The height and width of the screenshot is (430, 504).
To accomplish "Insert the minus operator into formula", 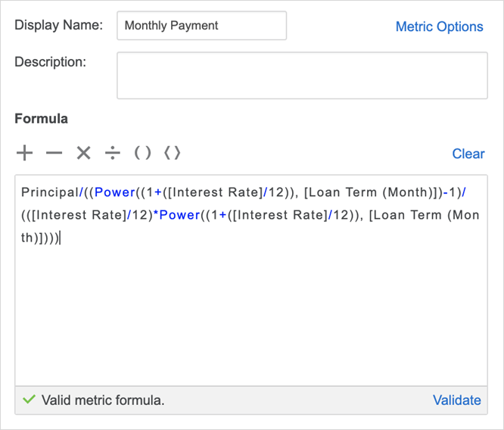I will [x=54, y=154].
